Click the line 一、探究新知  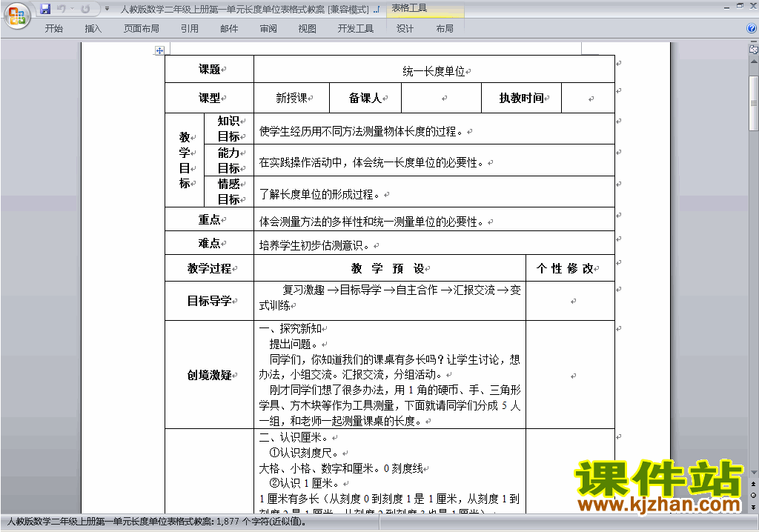tap(290, 329)
